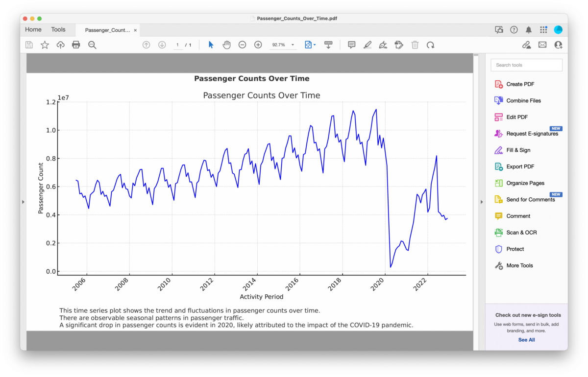
Task: Open the zoom level dropdown
Action: tap(283, 45)
